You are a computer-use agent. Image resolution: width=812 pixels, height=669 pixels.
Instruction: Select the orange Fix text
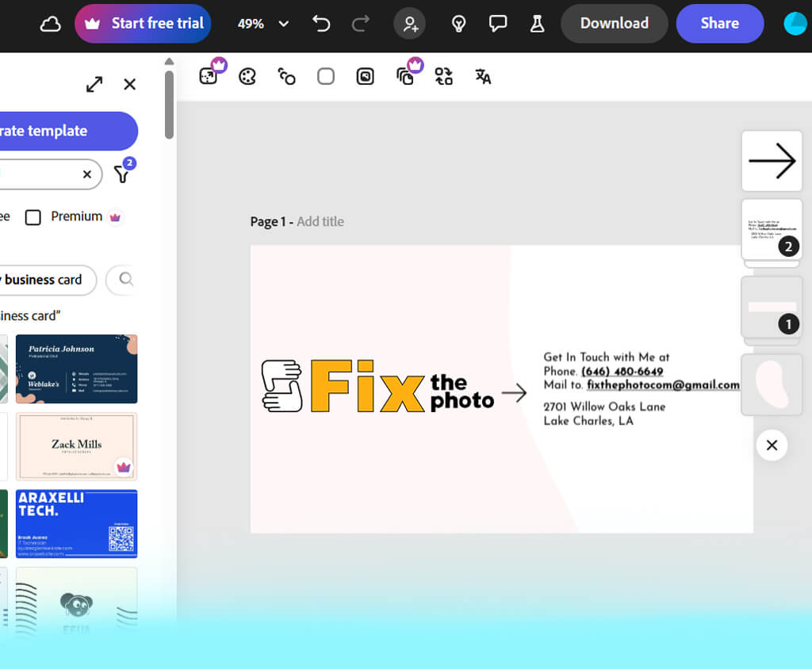pyautogui.click(x=367, y=386)
